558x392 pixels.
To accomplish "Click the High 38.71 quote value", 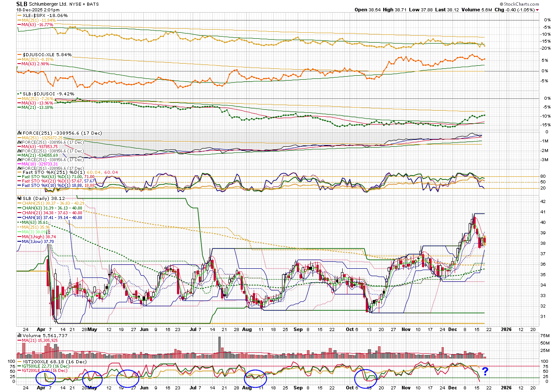I will click(395, 10).
